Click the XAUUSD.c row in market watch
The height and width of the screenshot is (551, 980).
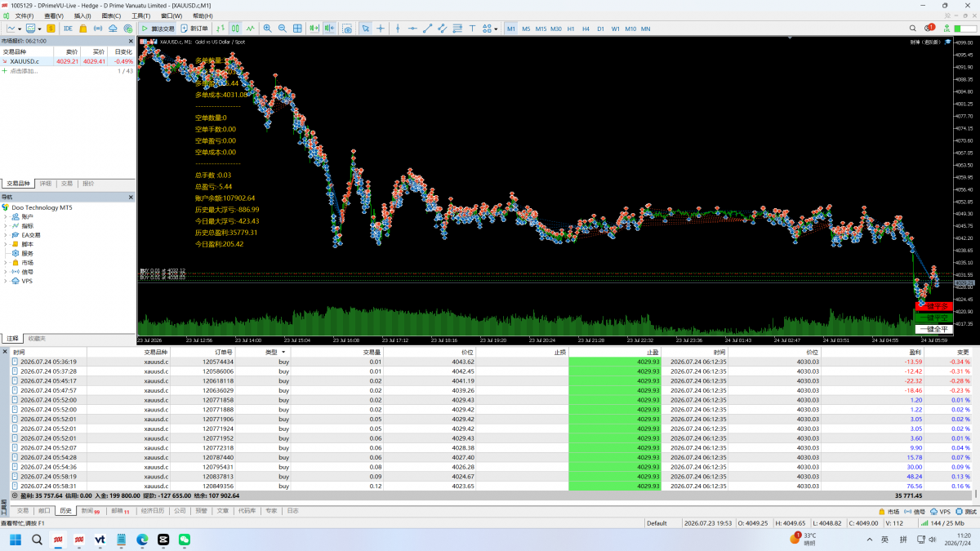68,61
